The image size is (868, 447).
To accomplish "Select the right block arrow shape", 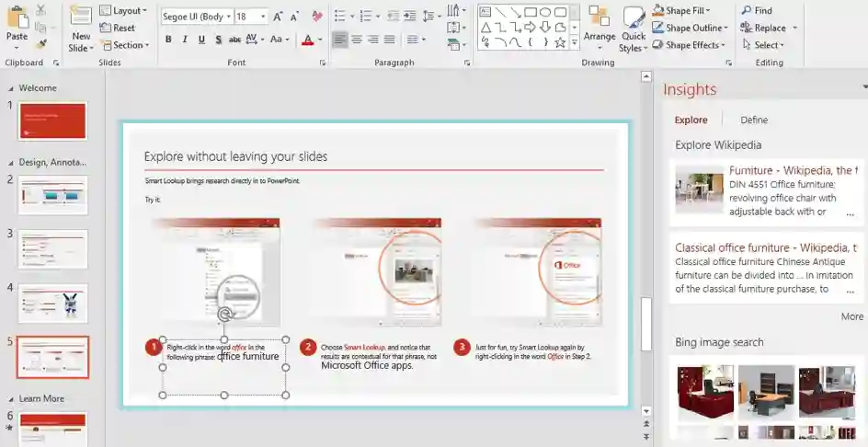I will point(531,28).
